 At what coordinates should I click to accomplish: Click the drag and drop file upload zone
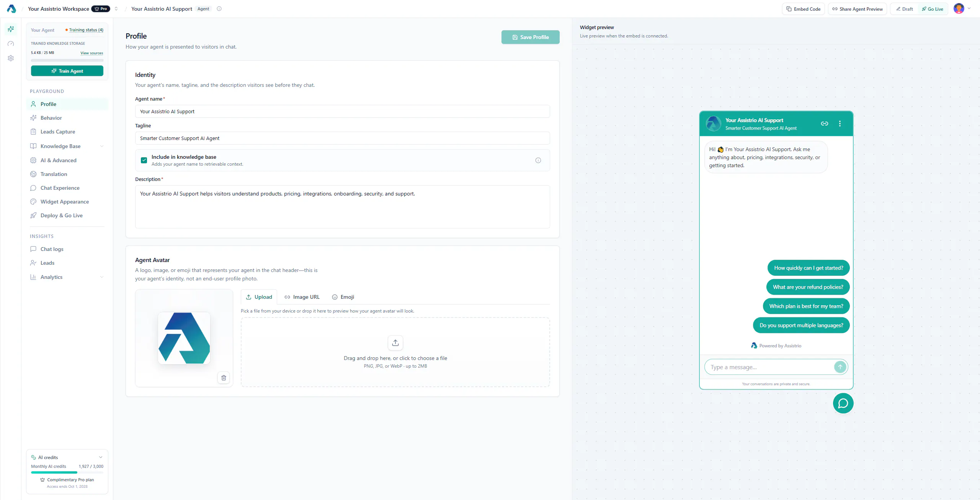tap(395, 352)
